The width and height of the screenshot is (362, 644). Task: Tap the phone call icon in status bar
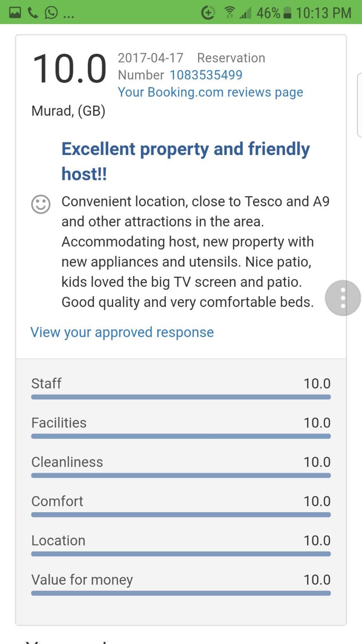pos(33,13)
